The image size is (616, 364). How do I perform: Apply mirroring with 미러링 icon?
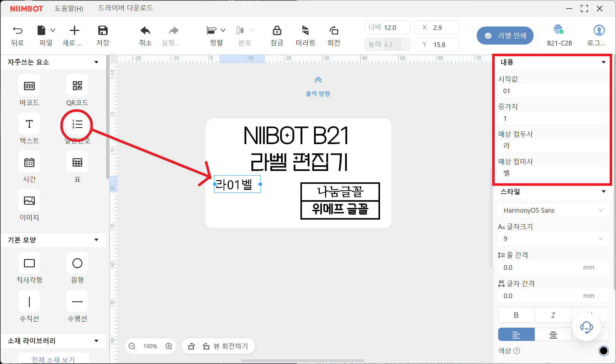tap(305, 30)
